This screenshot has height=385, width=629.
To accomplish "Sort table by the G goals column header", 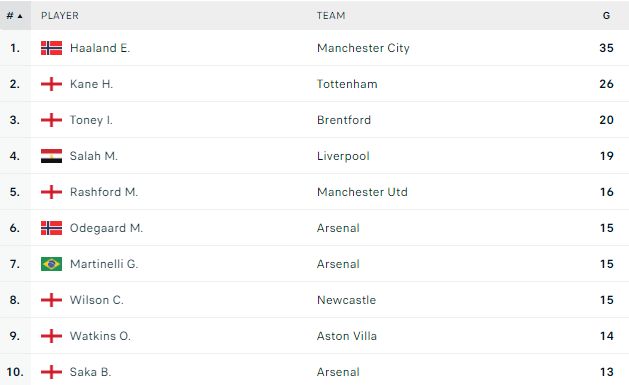I will tap(606, 16).
